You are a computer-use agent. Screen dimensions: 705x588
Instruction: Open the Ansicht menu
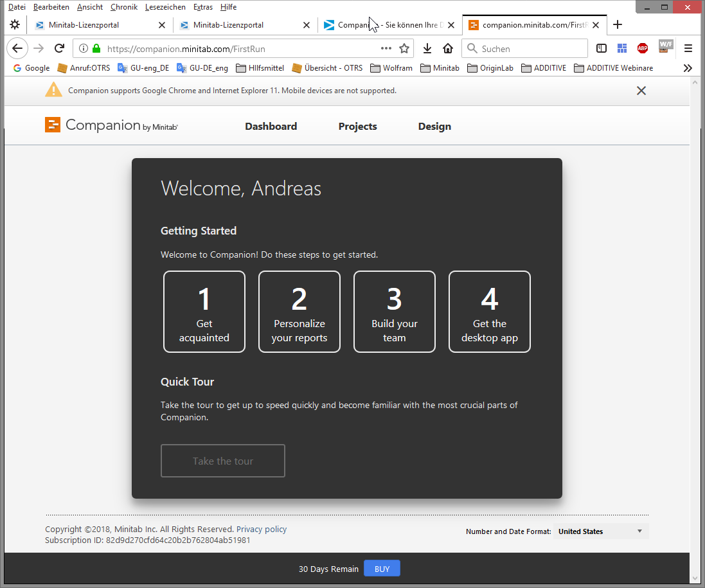click(x=90, y=7)
